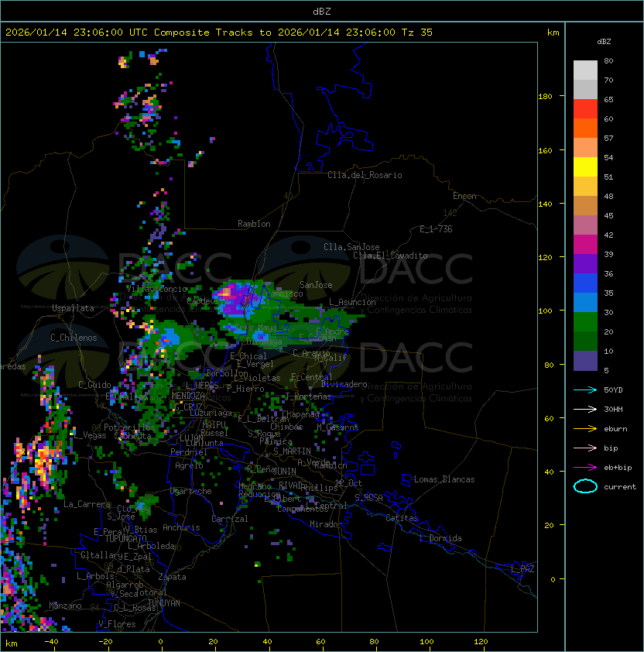Click the L_Asuncion map label
This screenshot has height=652, width=644.
click(x=352, y=302)
